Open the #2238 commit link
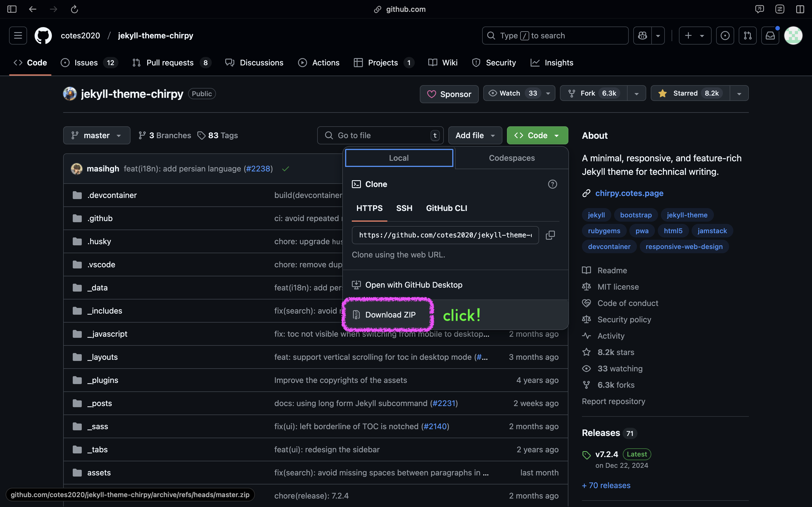Screen dimensions: 812x507 258,169
